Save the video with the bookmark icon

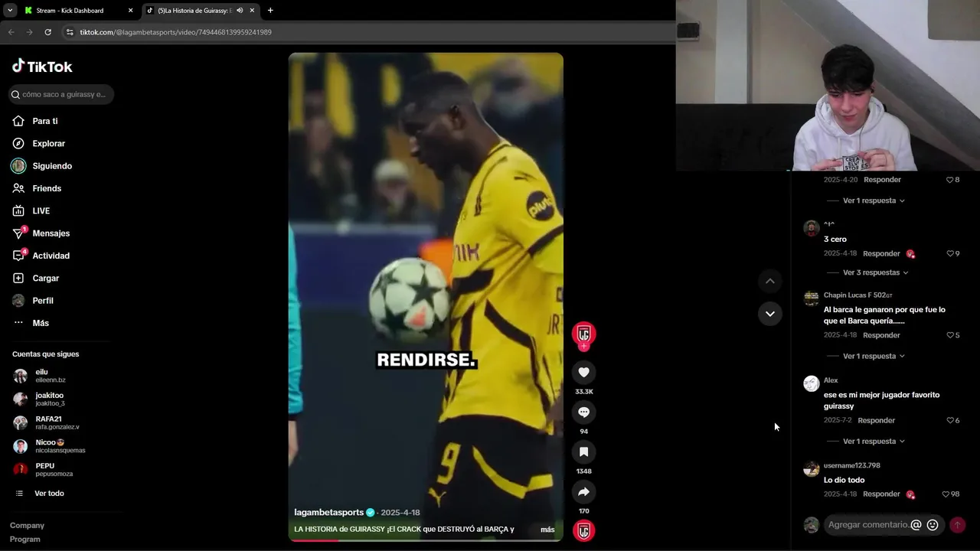583,452
